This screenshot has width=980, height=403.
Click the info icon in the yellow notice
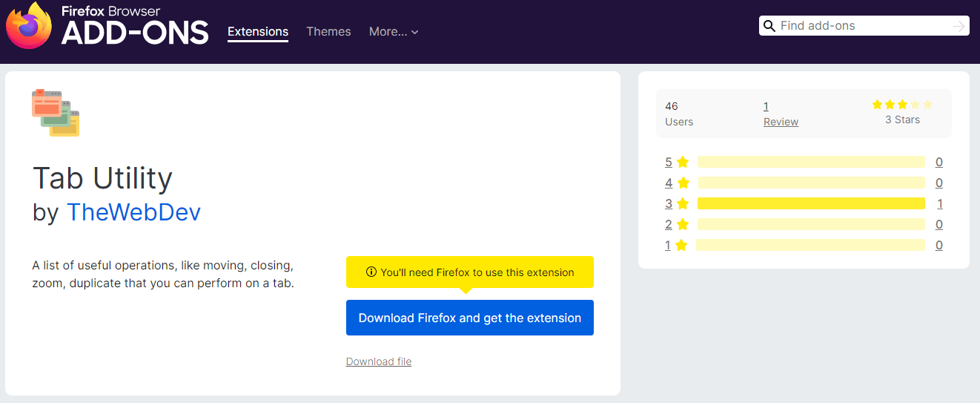coord(371,272)
